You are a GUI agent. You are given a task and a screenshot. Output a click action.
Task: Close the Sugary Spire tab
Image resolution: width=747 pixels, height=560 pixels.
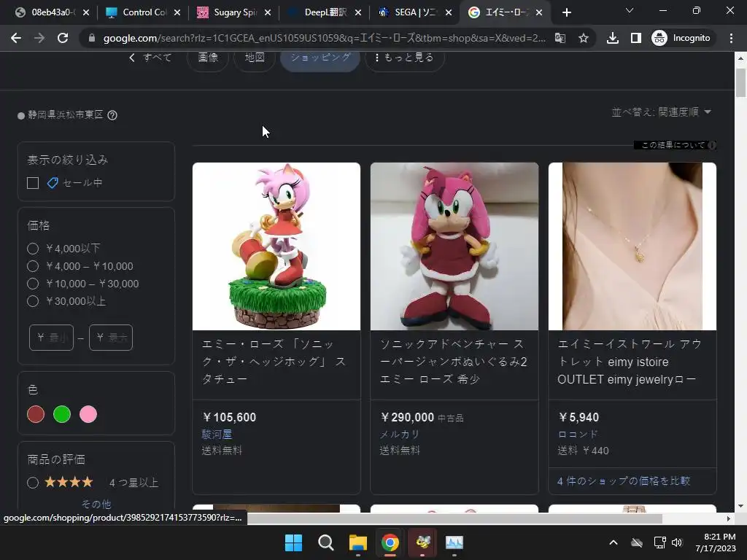click(268, 13)
